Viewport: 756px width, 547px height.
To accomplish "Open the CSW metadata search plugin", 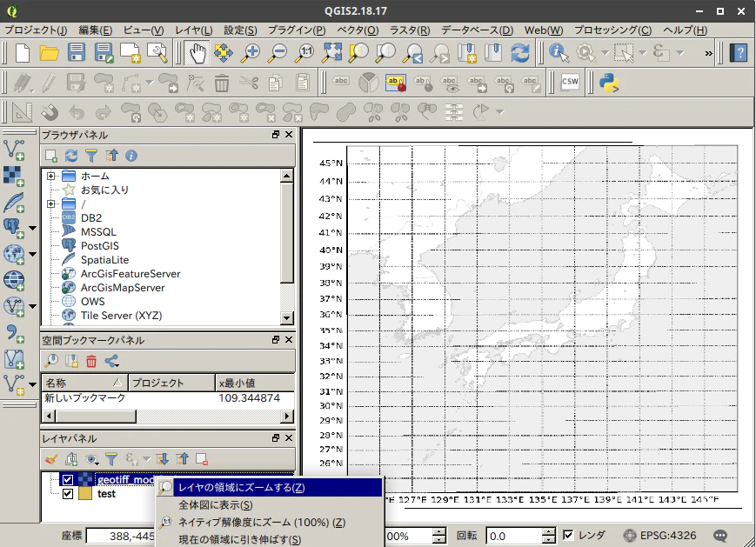I will tap(570, 82).
